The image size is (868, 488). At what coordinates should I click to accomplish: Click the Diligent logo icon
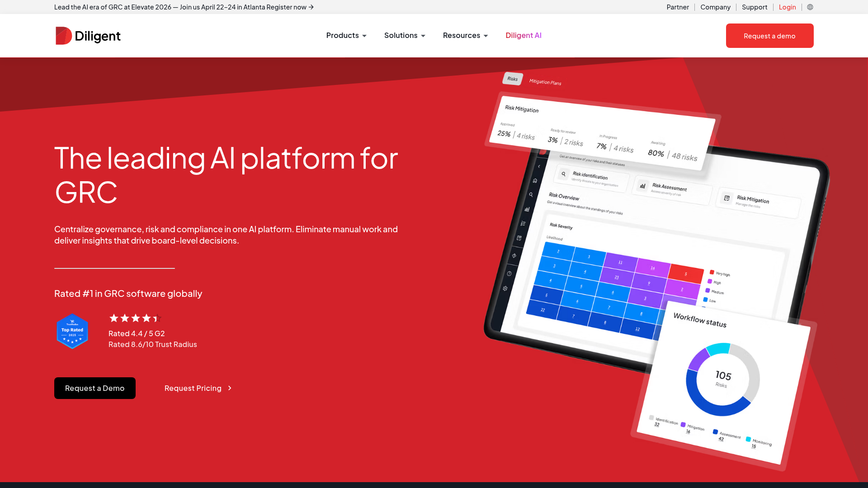pos(63,36)
